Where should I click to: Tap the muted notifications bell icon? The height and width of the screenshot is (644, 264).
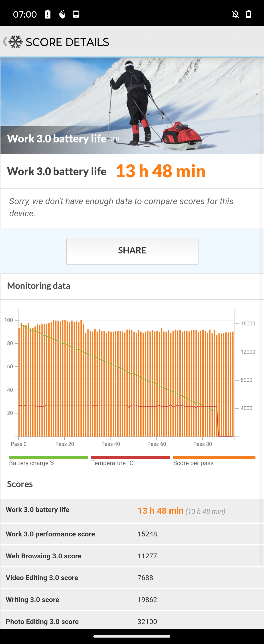(x=235, y=14)
